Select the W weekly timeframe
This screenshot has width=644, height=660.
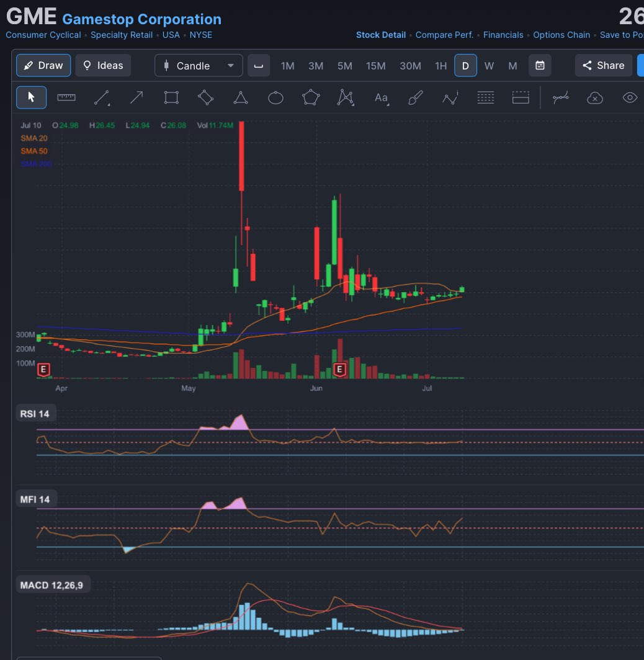(x=489, y=66)
